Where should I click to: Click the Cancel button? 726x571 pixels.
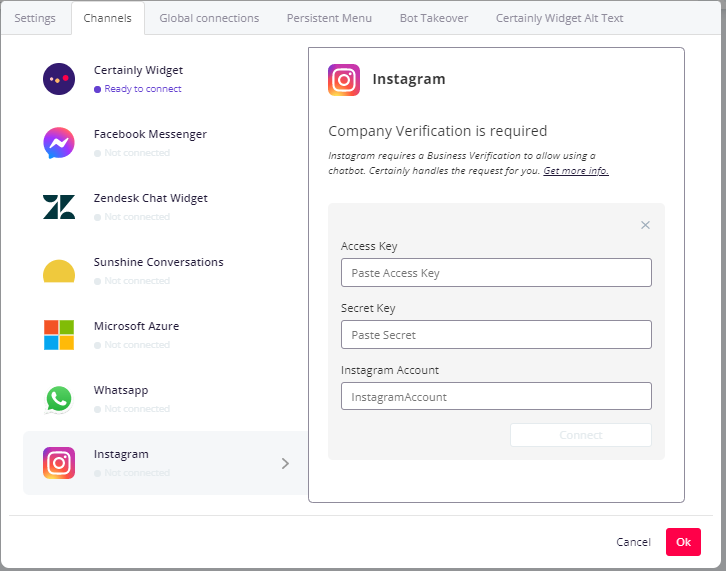coord(633,542)
